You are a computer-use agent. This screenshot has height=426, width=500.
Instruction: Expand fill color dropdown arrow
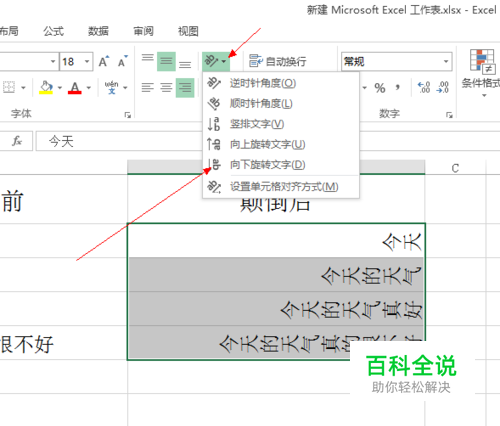[60, 88]
